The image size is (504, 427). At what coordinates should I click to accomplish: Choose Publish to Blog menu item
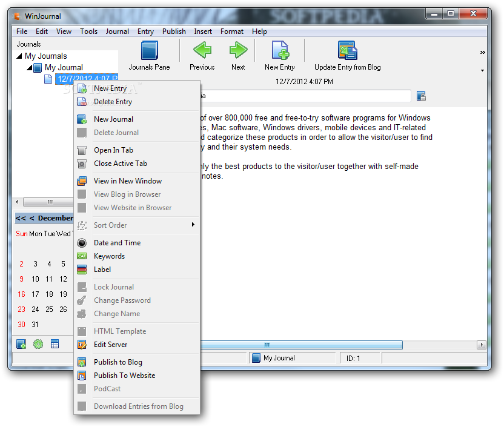(137, 362)
